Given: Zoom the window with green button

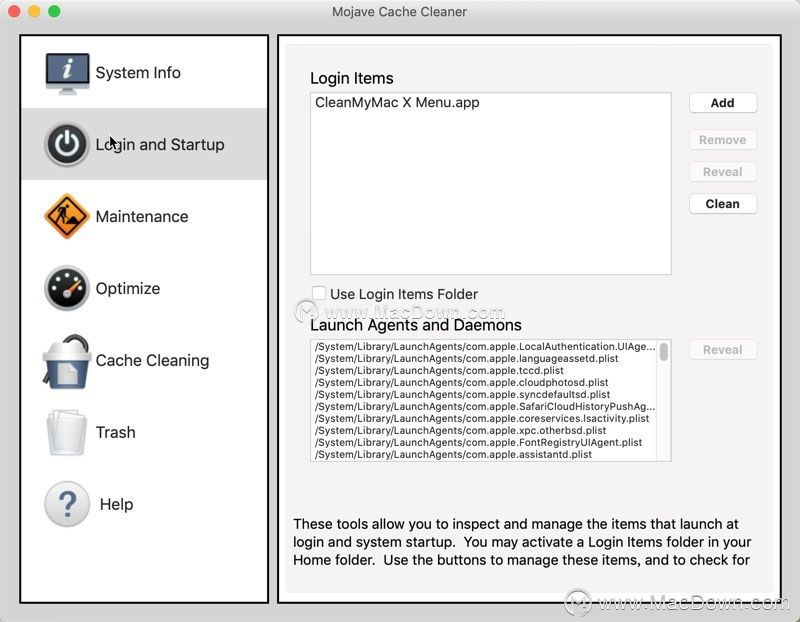Looking at the screenshot, I should [x=54, y=11].
